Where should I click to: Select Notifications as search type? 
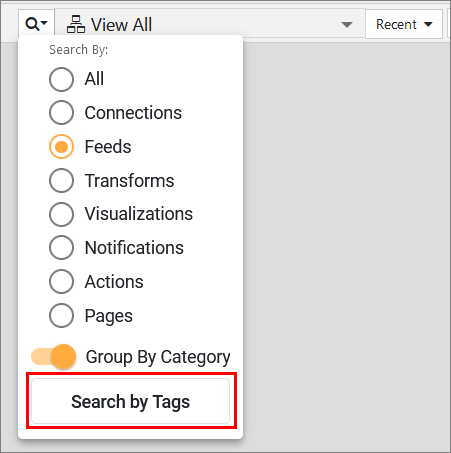pyautogui.click(x=61, y=248)
